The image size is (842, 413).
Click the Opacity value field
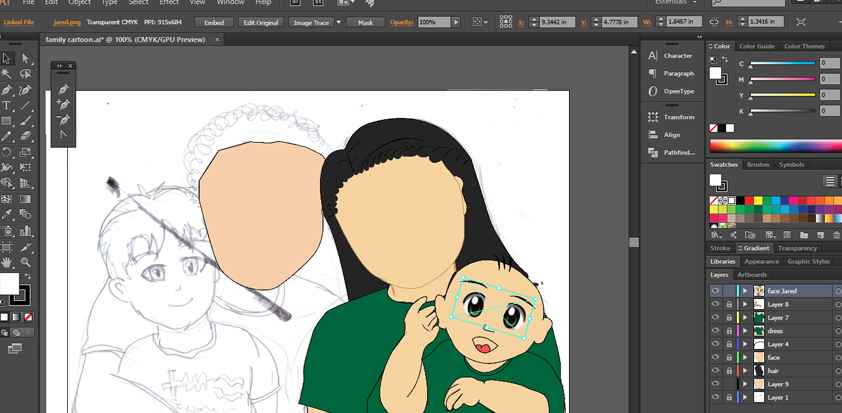435,22
